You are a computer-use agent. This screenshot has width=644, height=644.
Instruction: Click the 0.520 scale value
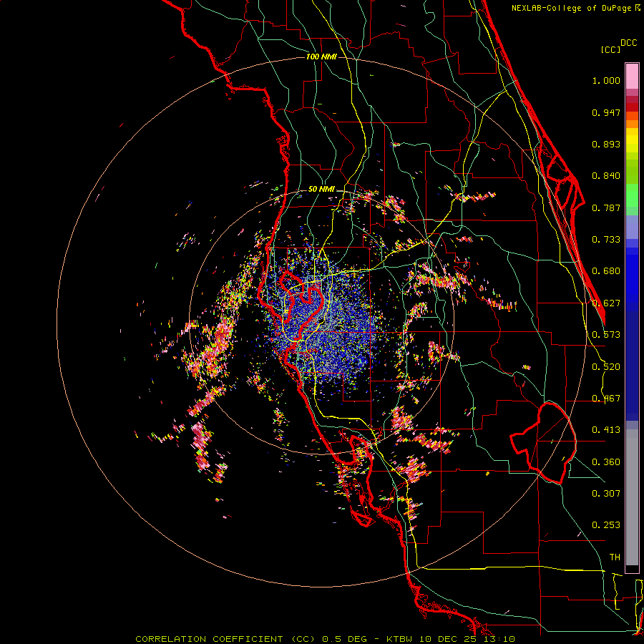point(606,367)
